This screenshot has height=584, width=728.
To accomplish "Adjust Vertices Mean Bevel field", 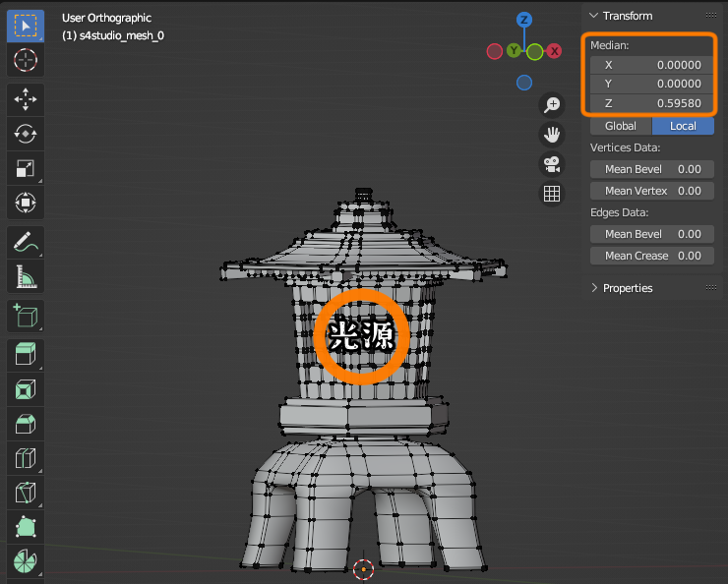I will (652, 169).
